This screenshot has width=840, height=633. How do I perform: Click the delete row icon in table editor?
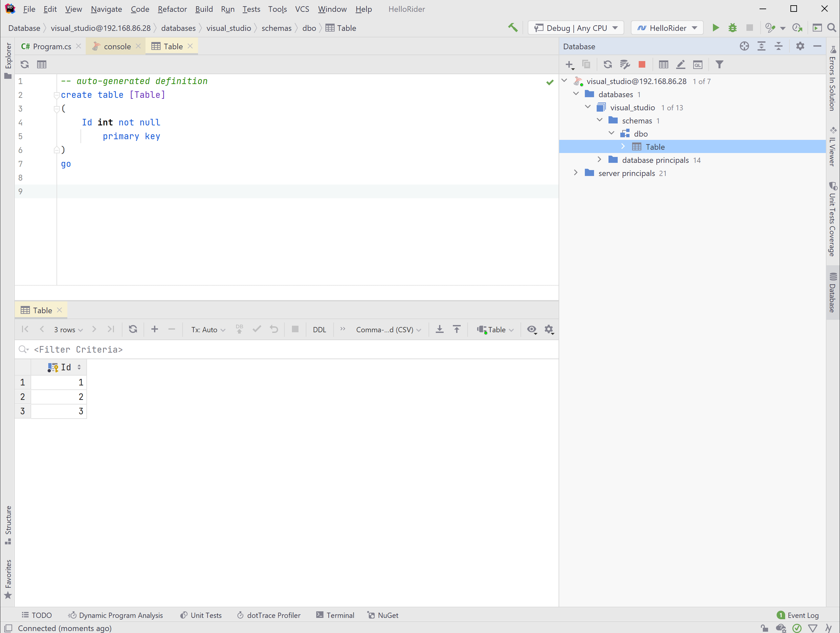[x=172, y=329]
